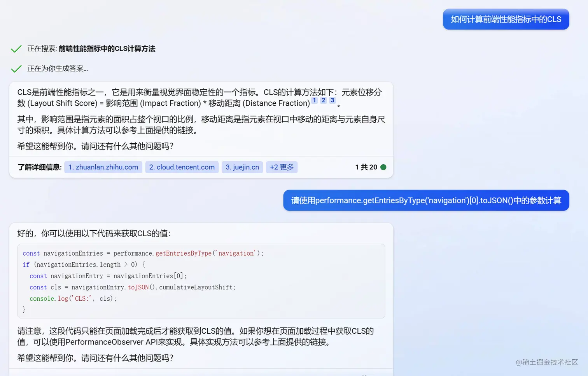The image size is (588, 376).
Task: Click the text 好的，你可以使用以下代码来获取CLS的值
Action: click(94, 233)
